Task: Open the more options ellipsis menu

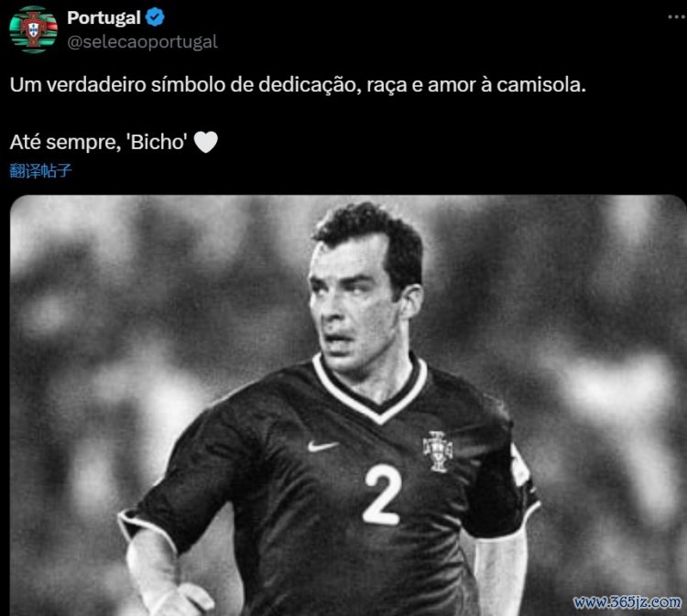Action: click(677, 17)
